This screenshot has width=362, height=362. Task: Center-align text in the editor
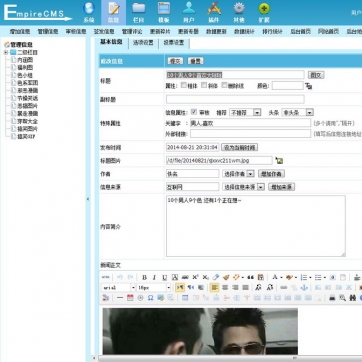[x=225, y=287]
